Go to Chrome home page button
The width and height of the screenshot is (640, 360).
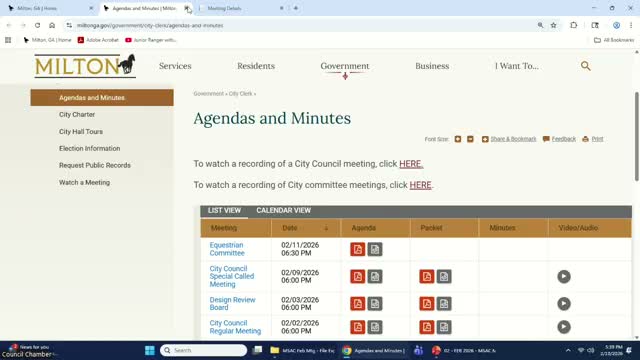(x=52, y=25)
